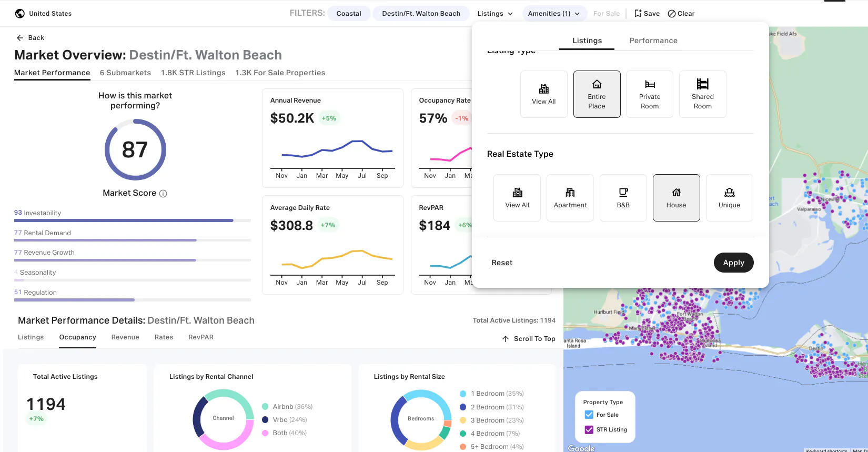The width and height of the screenshot is (868, 452).
Task: Open 1.8K STR Listings tab
Action: 193,73
